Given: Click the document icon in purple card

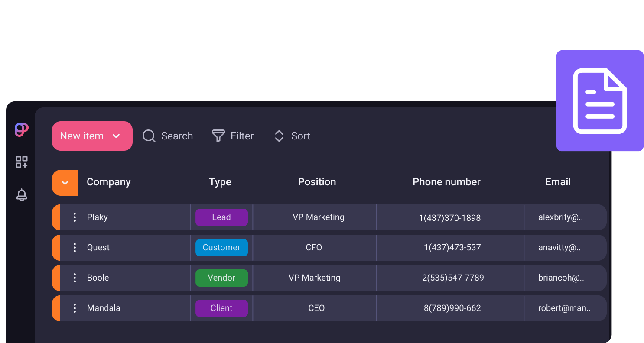Looking at the screenshot, I should coord(600,100).
